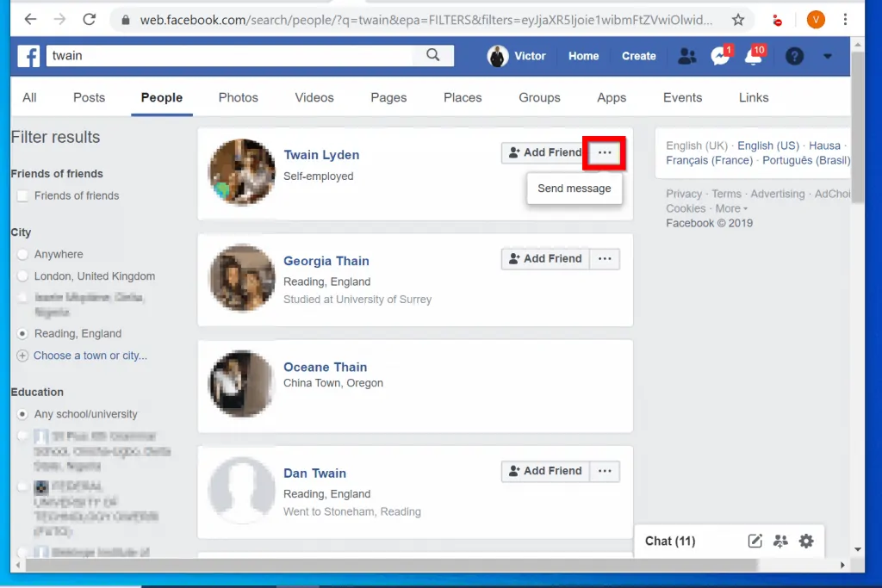This screenshot has height=588, width=882.
Task: Open Chat settings gear icon
Action: click(x=806, y=541)
